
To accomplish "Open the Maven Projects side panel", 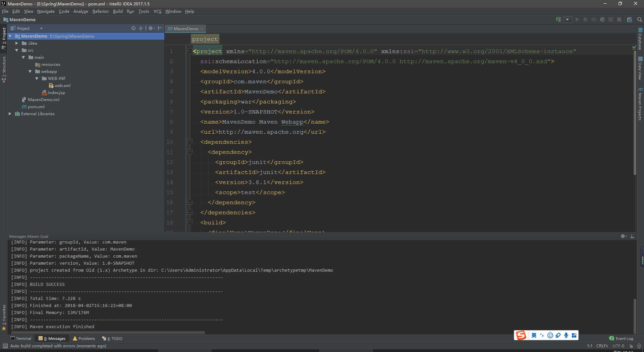I will point(640,104).
